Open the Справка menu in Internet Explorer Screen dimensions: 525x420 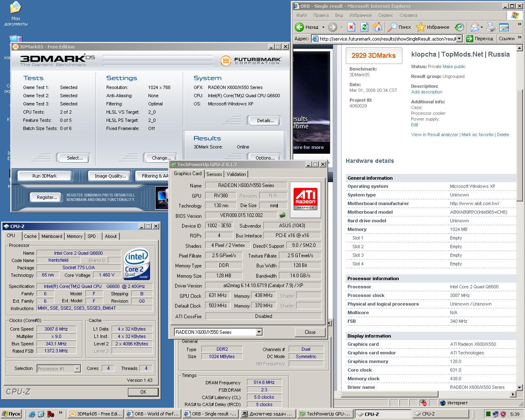tap(408, 15)
